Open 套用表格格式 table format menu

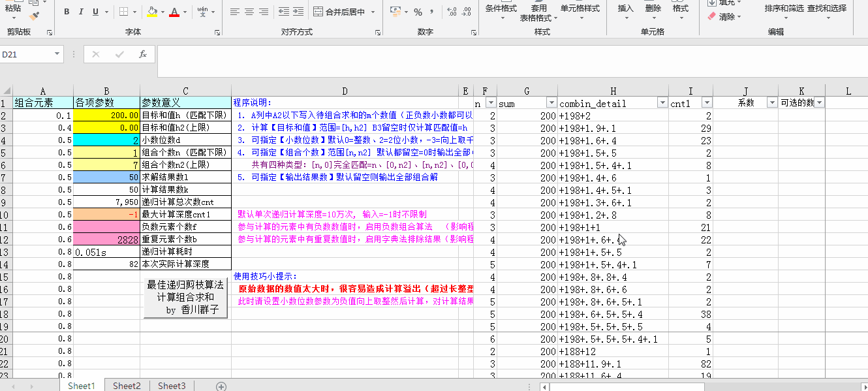538,11
